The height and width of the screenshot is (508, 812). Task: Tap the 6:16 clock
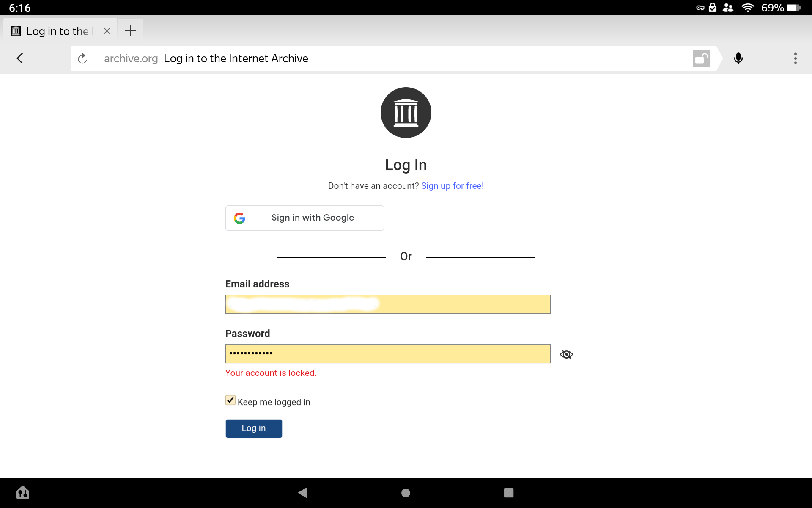(x=20, y=8)
